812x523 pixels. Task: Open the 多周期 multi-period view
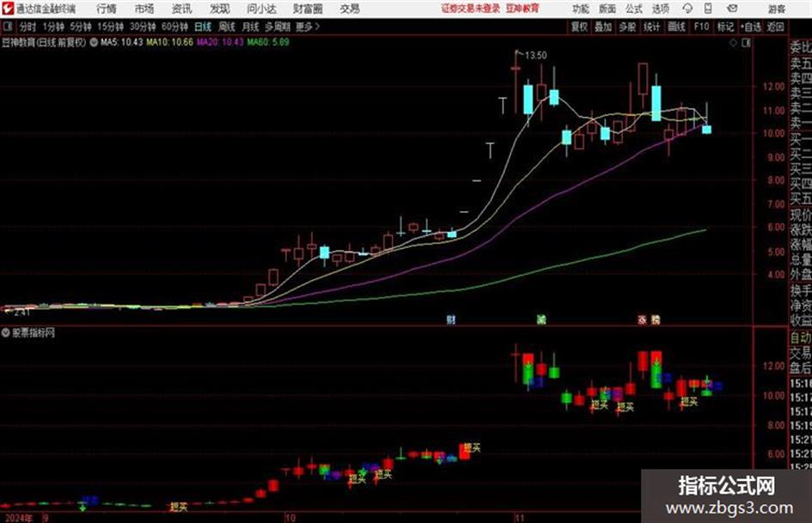point(278,27)
